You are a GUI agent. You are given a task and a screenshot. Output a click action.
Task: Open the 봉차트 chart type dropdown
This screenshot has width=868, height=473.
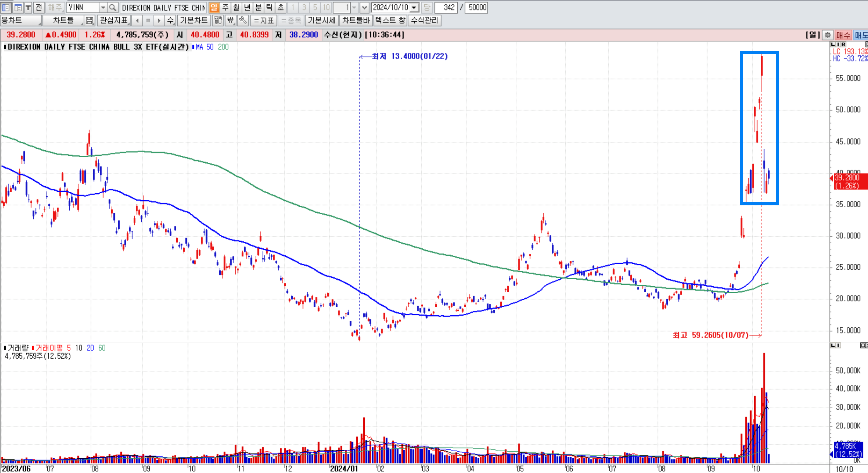pos(21,20)
